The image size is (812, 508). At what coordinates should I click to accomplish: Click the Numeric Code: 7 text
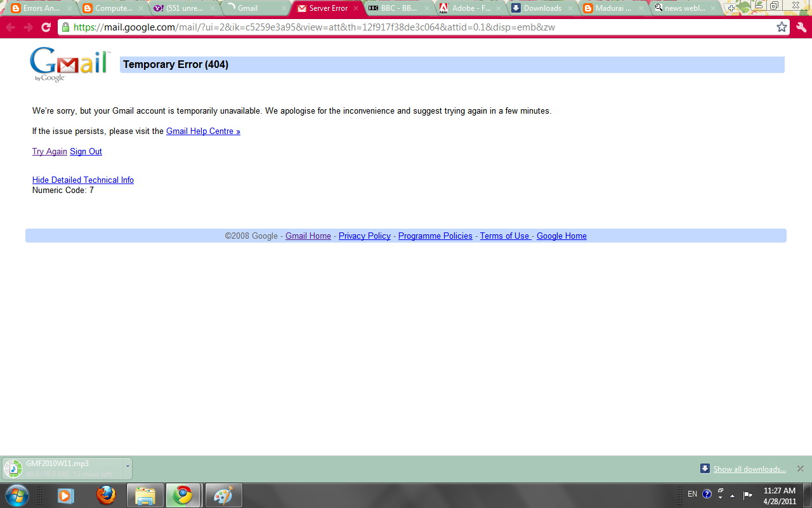pos(63,190)
